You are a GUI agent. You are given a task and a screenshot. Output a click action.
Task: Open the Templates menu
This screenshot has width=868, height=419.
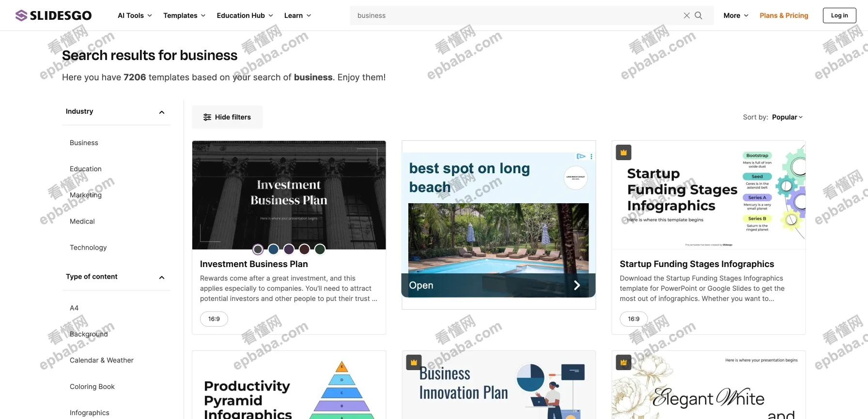[184, 15]
